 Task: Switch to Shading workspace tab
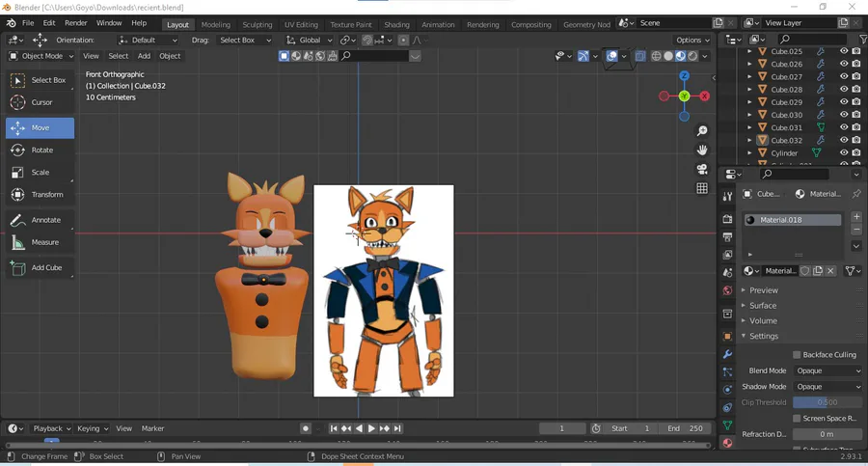point(397,24)
